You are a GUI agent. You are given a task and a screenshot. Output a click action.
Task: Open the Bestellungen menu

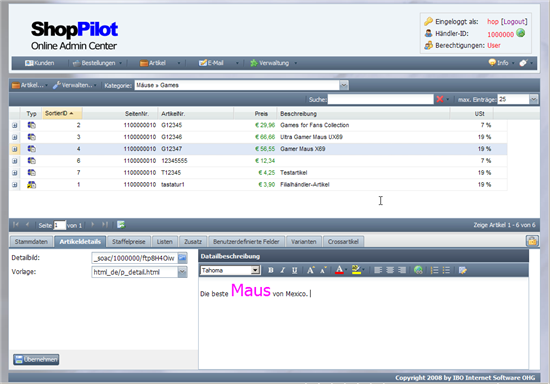point(97,63)
